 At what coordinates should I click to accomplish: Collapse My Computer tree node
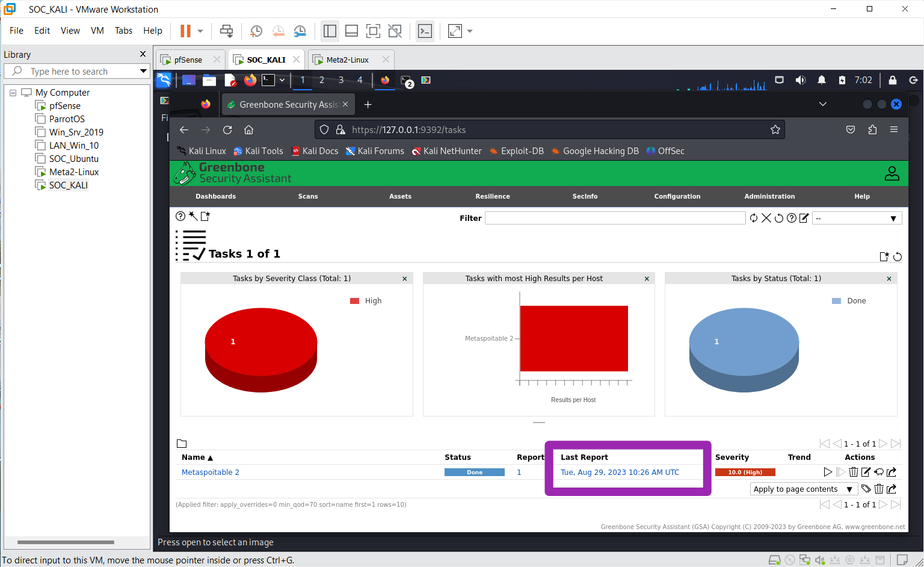tap(13, 93)
